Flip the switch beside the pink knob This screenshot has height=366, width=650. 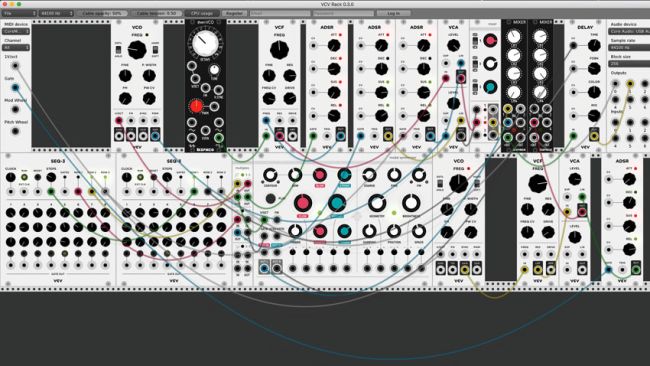(475, 41)
